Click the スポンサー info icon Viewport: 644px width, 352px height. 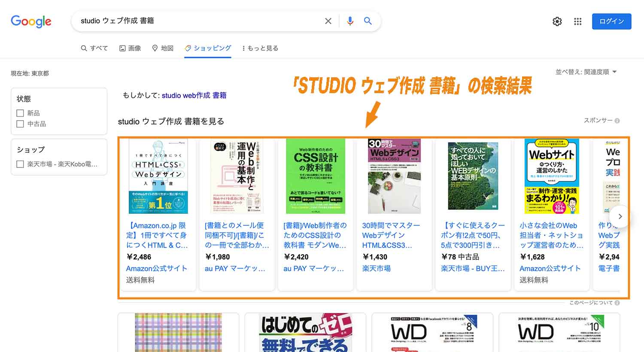(617, 121)
